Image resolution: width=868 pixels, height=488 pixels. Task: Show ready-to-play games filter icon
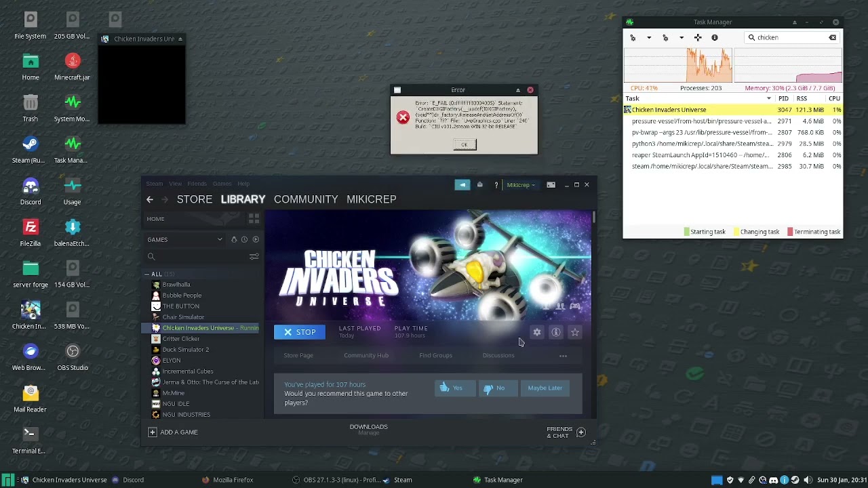[256, 239]
